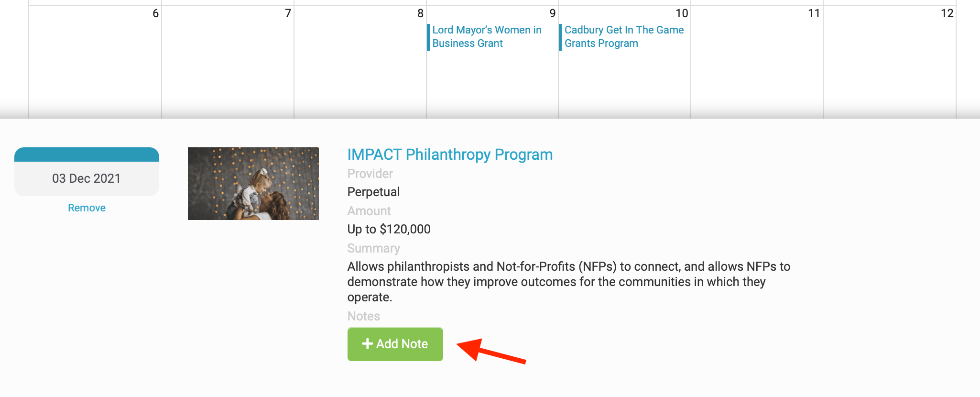Click the grant summary paragraph
The width and height of the screenshot is (980, 397).
point(568,282)
